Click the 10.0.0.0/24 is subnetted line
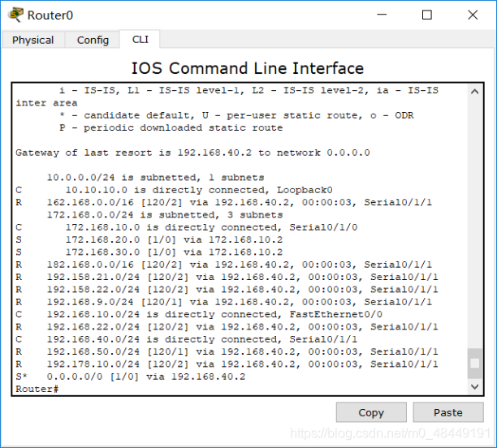 point(156,178)
